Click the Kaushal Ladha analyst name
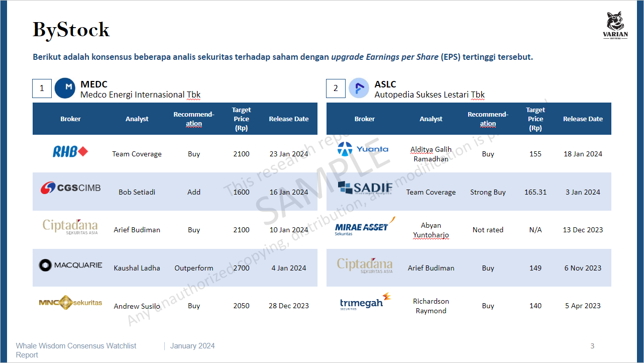644x363 pixels. click(137, 268)
